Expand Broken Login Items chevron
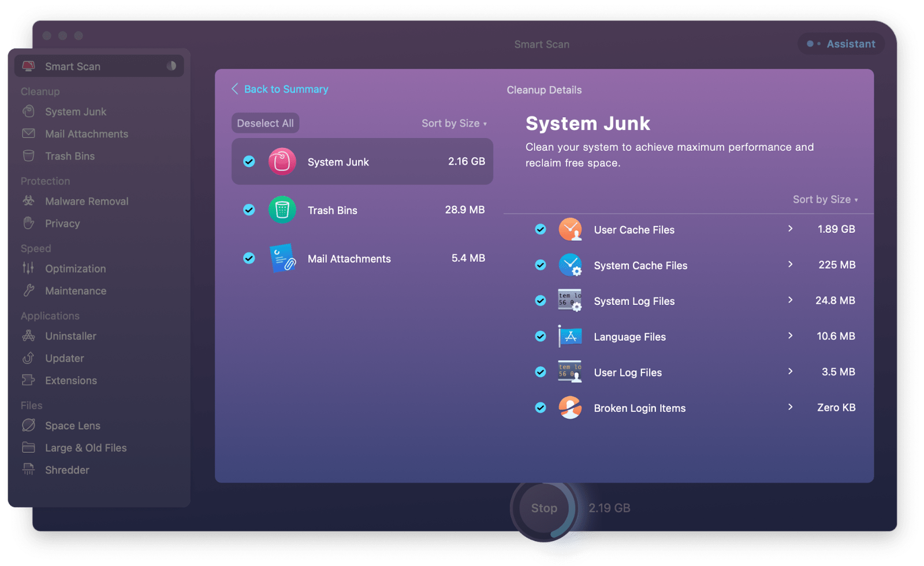The image size is (924, 566). (x=791, y=407)
